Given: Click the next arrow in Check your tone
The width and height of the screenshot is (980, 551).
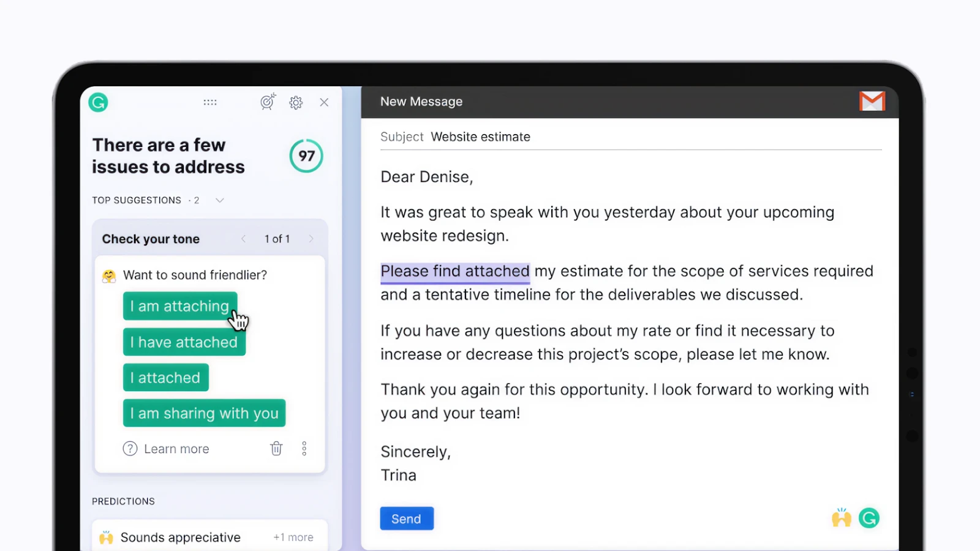Looking at the screenshot, I should coord(312,239).
